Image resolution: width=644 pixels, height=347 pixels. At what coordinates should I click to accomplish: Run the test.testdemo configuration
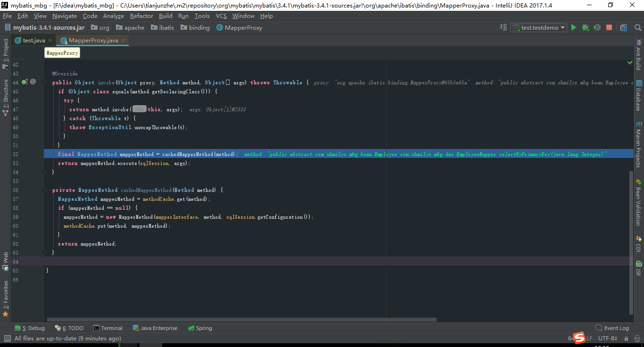tap(574, 27)
